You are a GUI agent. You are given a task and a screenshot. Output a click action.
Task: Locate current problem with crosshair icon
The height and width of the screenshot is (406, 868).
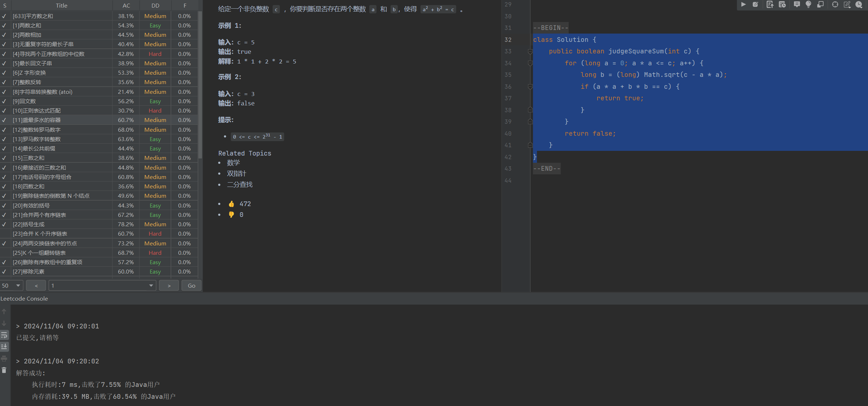835,4
